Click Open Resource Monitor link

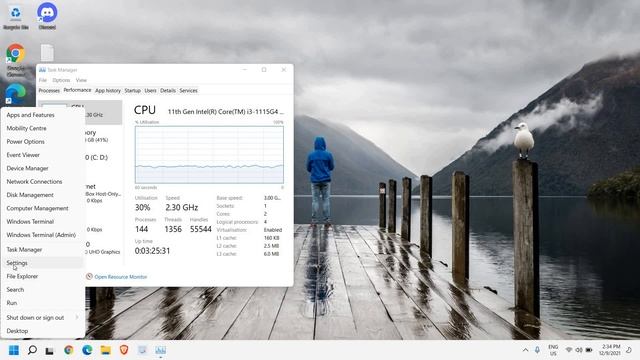click(120, 277)
